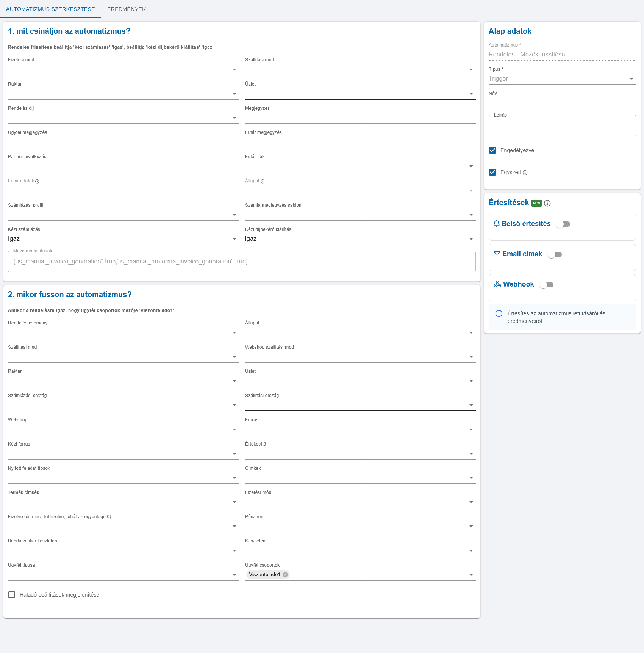Viewport: 644px width, 653px height.
Task: Click the Partner hivatkozás input field
Action: (x=123, y=166)
